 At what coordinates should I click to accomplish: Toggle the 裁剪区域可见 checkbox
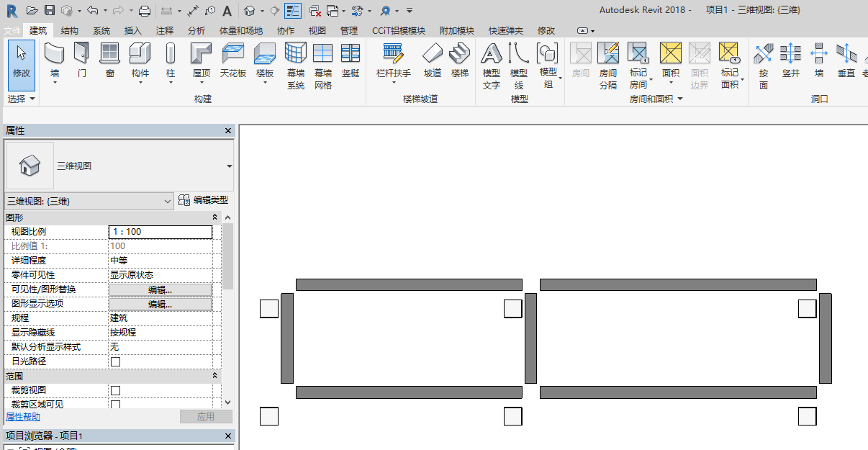coord(115,405)
